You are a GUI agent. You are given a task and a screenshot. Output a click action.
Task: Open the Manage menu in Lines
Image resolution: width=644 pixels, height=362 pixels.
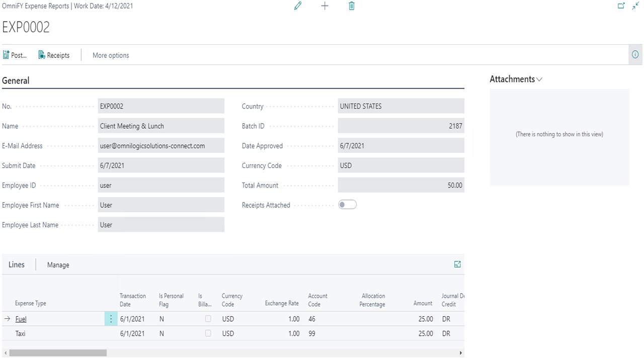click(x=58, y=265)
